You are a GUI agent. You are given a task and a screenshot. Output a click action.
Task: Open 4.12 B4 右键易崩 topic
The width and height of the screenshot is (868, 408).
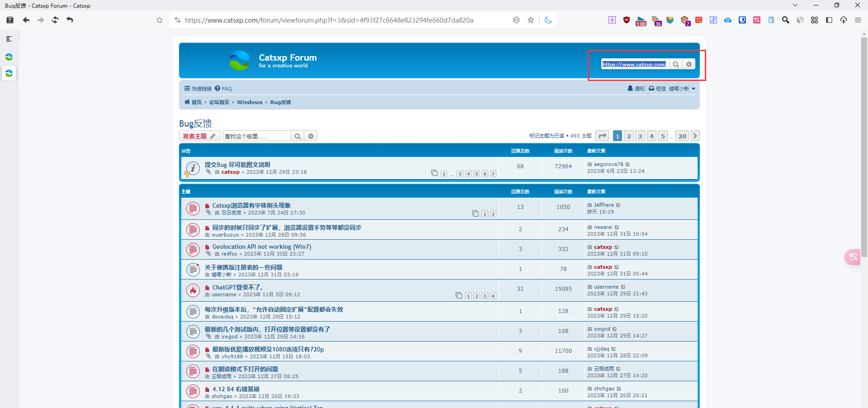(x=236, y=389)
